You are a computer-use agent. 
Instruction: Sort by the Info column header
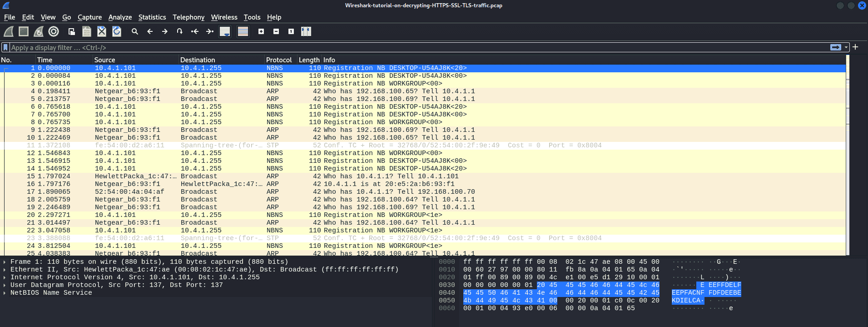[584, 60]
